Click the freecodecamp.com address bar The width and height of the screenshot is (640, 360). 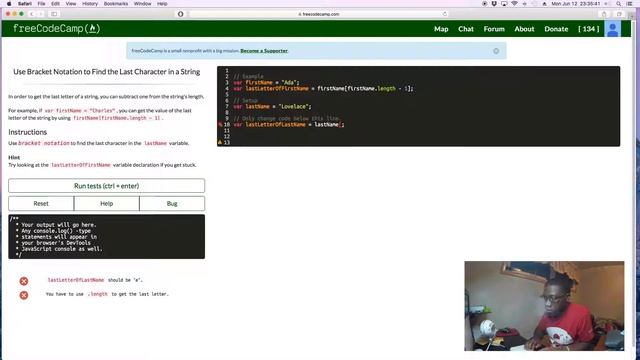(x=318, y=14)
